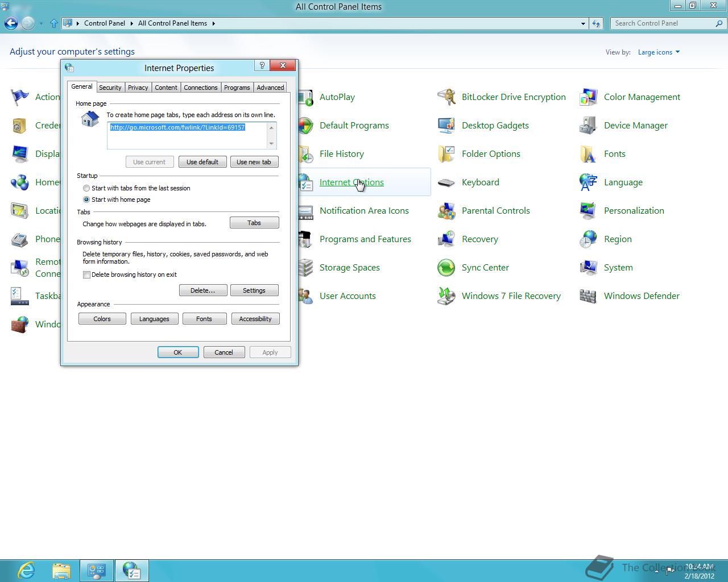
Task: Switch to the Privacy tab
Action: coord(138,88)
